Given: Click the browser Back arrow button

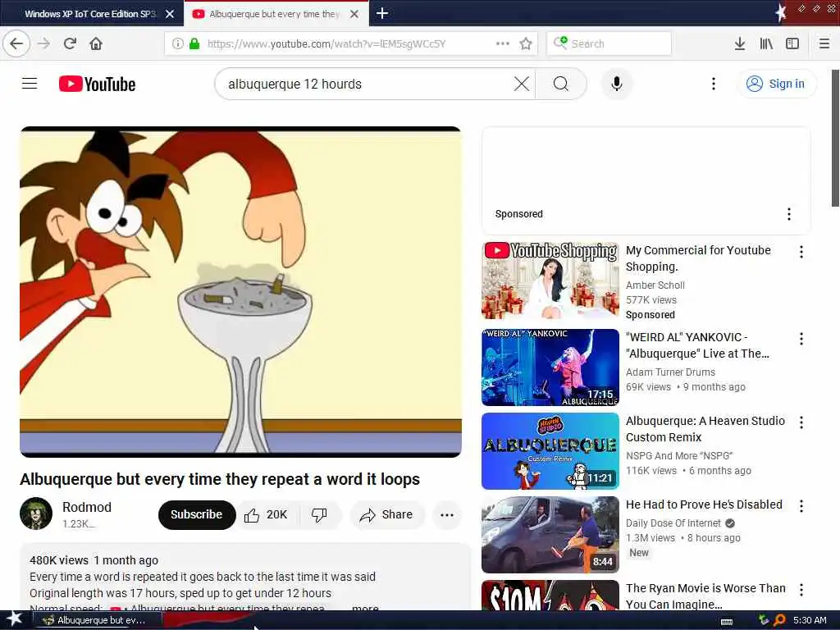Looking at the screenshot, I should 16,43.
